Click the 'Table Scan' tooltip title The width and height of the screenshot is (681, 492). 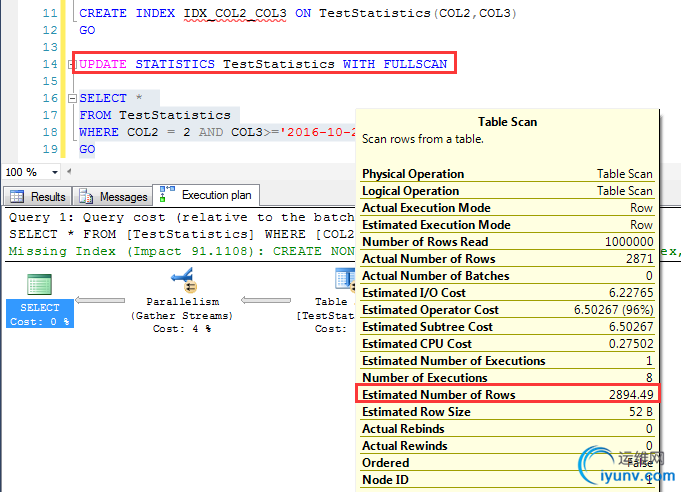[x=507, y=122]
